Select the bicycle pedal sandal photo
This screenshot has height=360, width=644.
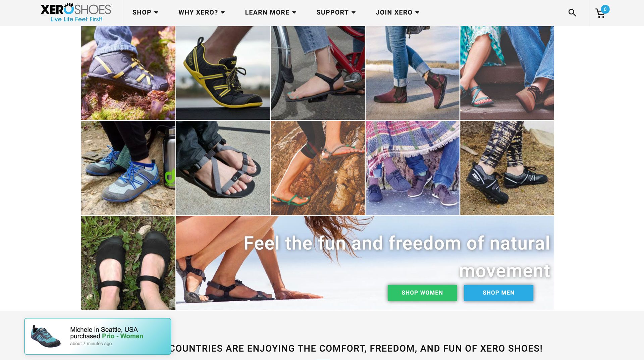click(x=318, y=73)
